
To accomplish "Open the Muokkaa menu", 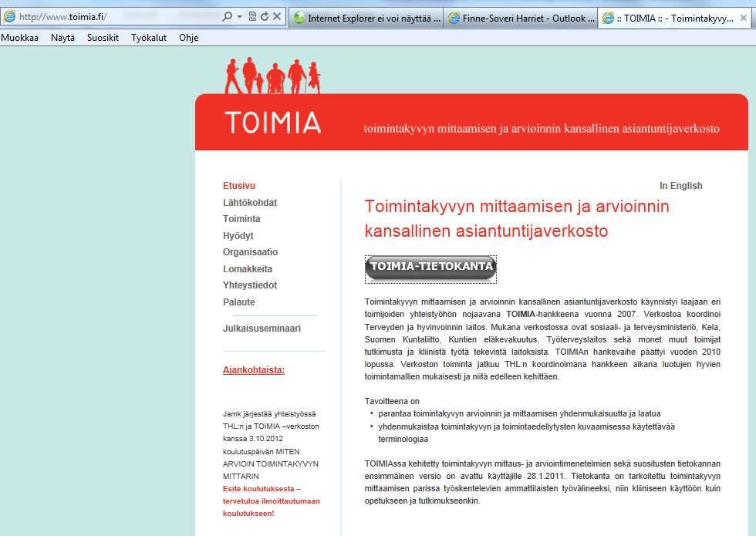I will (x=20, y=38).
